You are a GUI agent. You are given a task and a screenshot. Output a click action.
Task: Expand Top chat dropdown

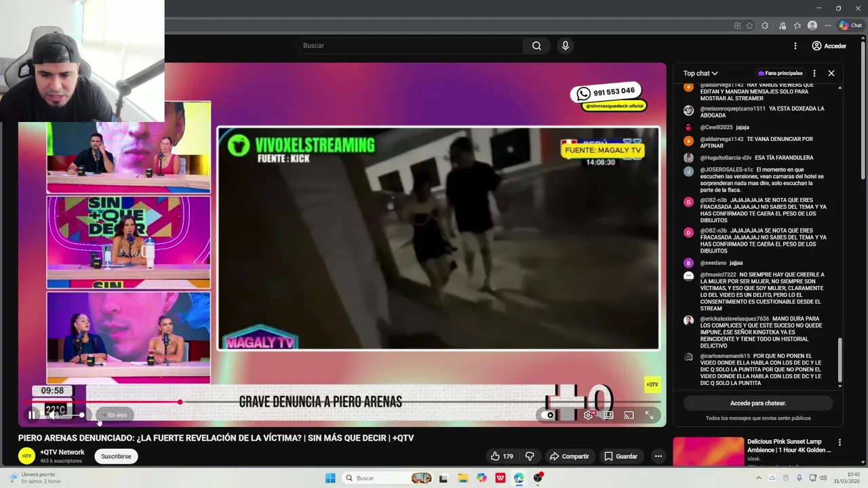pyautogui.click(x=701, y=73)
